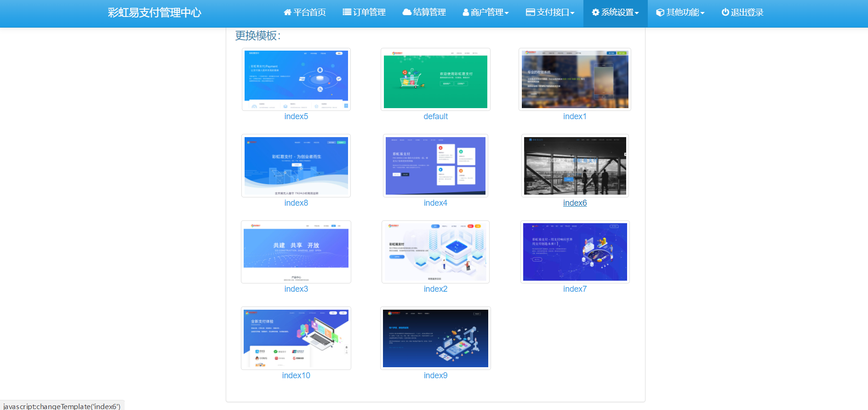Click the index3 共建 共享 开放 thumbnail
Image resolution: width=868 pixels, height=410 pixels.
[296, 252]
